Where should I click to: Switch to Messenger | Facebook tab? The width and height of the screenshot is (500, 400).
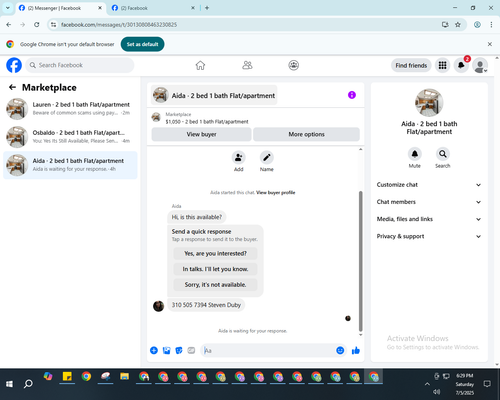point(60,8)
